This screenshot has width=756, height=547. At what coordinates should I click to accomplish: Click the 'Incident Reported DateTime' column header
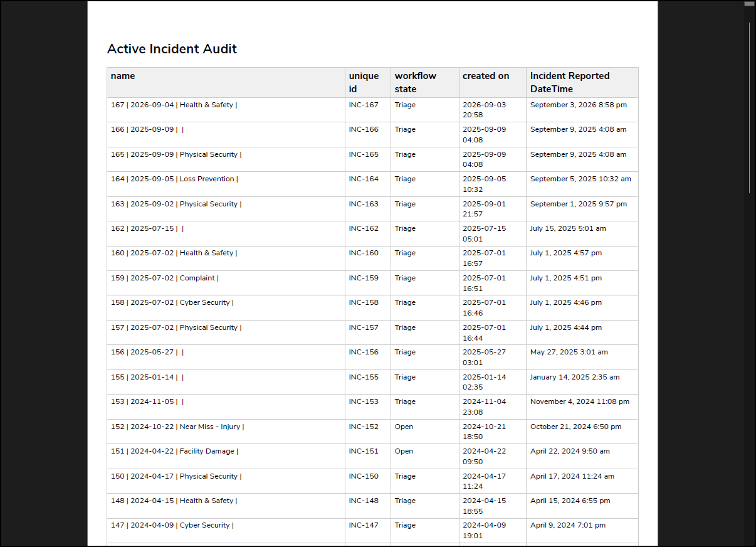582,82
